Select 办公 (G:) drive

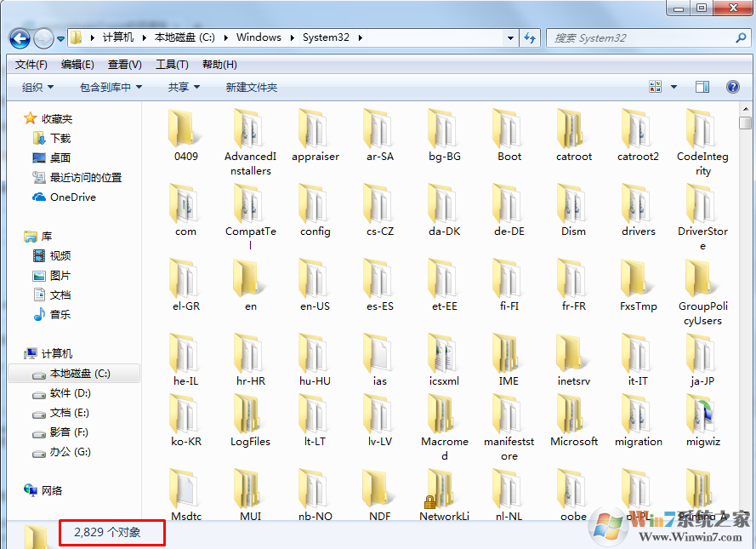[71, 452]
